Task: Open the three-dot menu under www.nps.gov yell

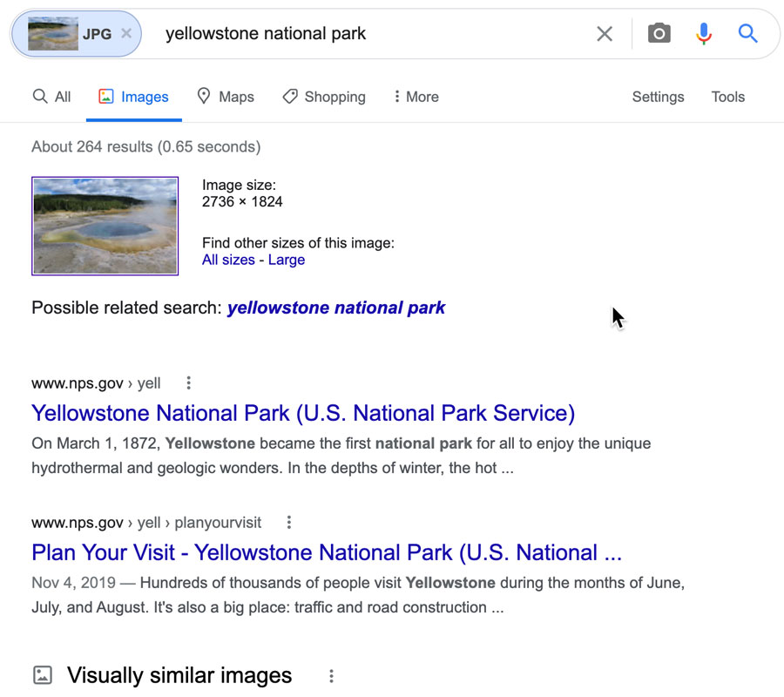Action: (x=188, y=382)
